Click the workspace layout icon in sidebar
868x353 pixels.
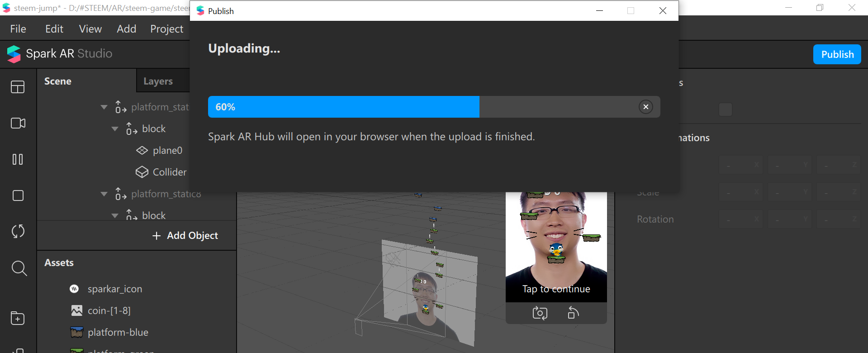(18, 87)
